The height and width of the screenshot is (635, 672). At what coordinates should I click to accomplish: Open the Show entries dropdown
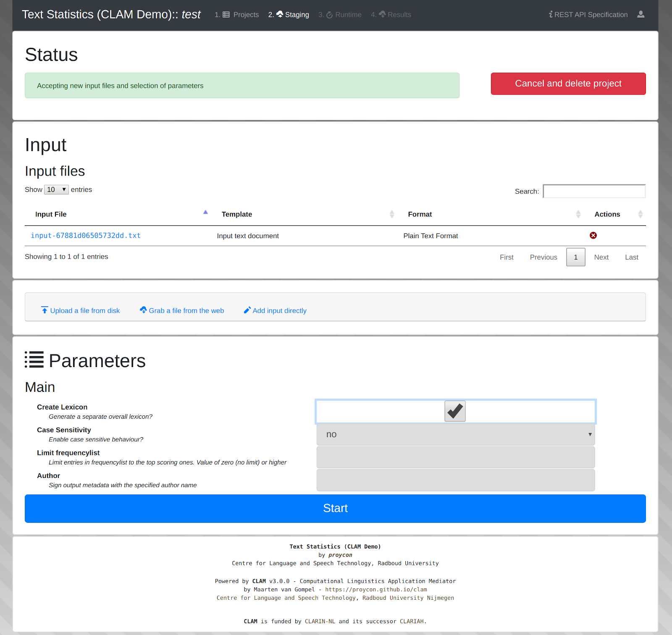[x=56, y=189]
